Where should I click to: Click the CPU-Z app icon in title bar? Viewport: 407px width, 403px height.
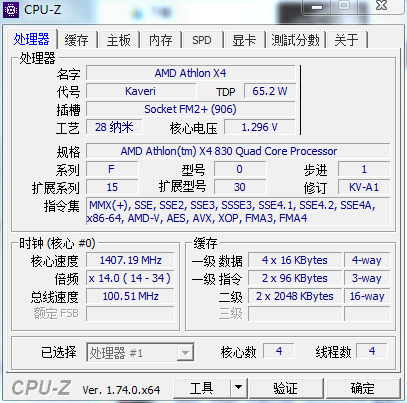point(11,10)
